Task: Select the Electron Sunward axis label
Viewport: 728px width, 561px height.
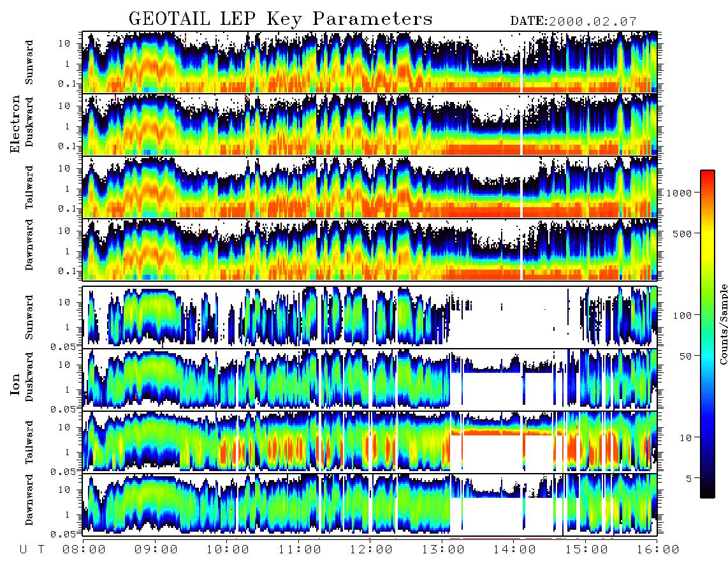Action: click(29, 62)
